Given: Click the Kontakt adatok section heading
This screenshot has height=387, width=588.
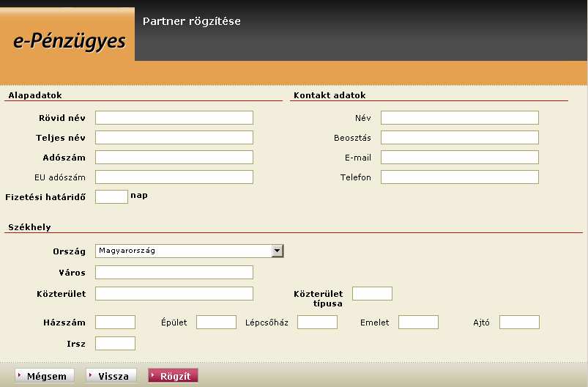Looking at the screenshot, I should click(x=330, y=95).
